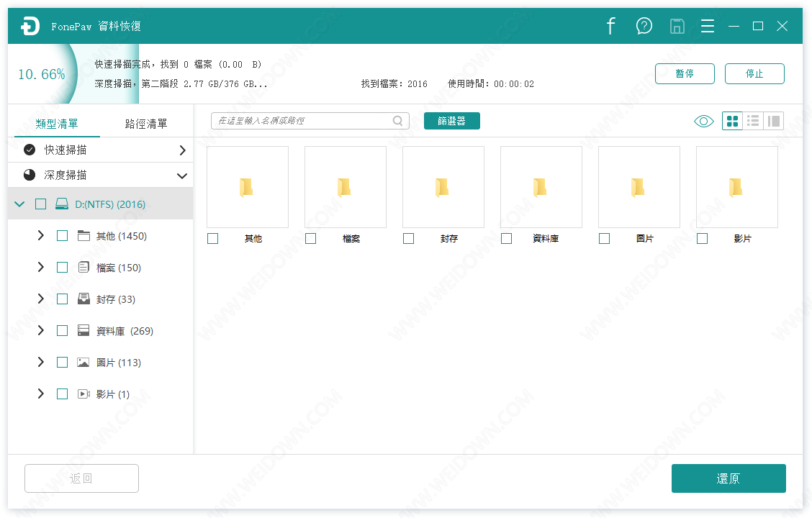Check the 影片 (1) tree checkbox
Viewport: 812px width, 518px height.
[x=62, y=394]
